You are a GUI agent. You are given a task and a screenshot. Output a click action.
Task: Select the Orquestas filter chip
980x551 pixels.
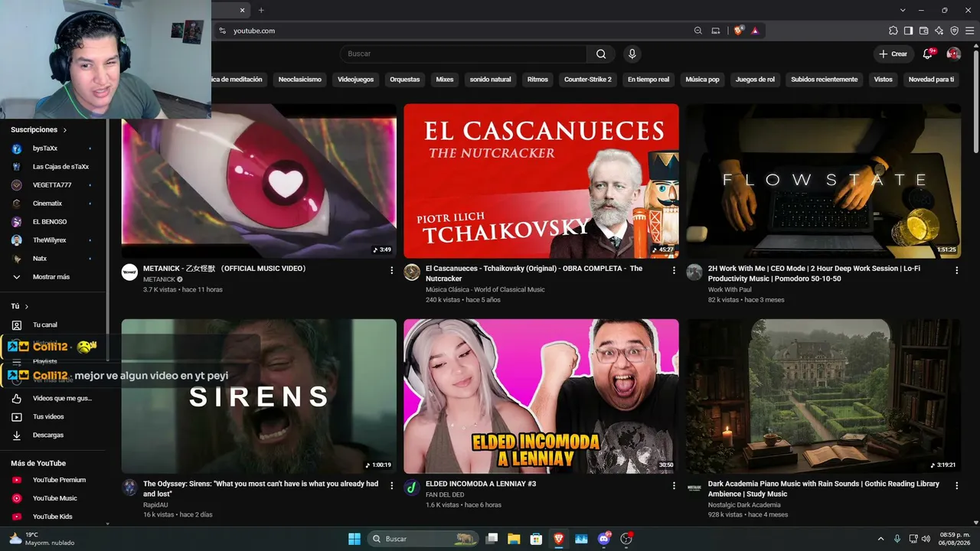click(405, 80)
